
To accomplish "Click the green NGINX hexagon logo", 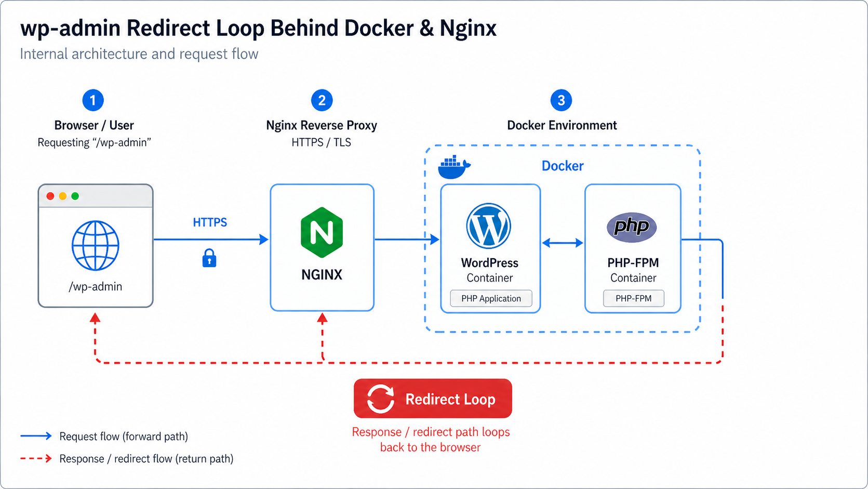I will click(x=322, y=232).
